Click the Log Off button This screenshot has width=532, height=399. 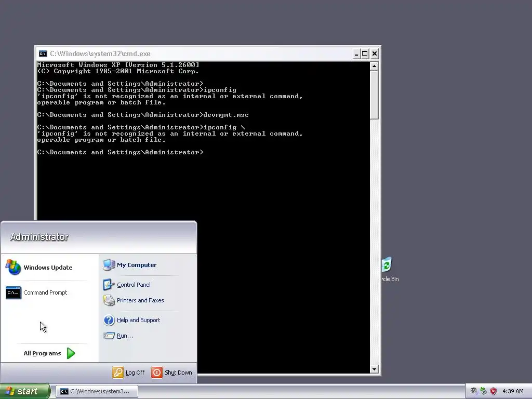[x=129, y=373]
